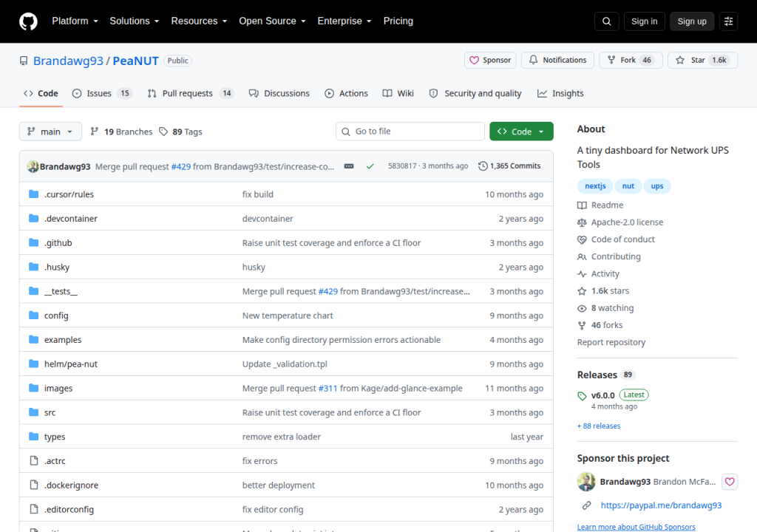This screenshot has height=532, width=757.
Task: Click the Sign up button
Action: [691, 21]
